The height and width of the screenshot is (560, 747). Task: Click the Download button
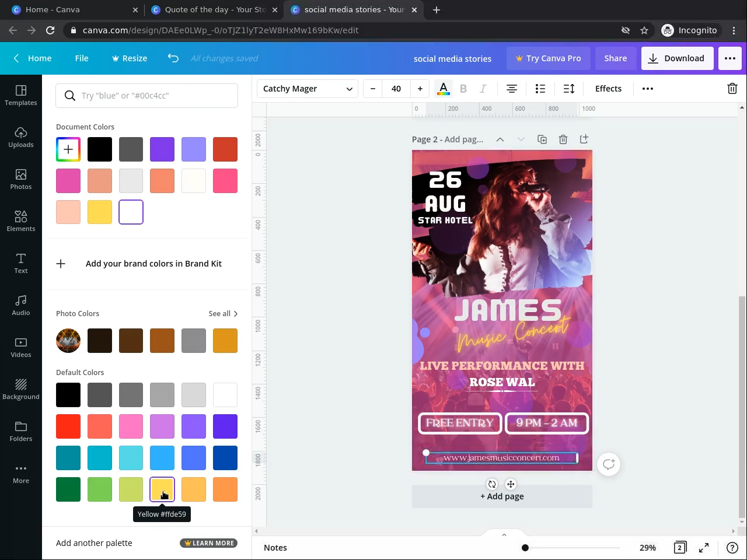tap(677, 58)
